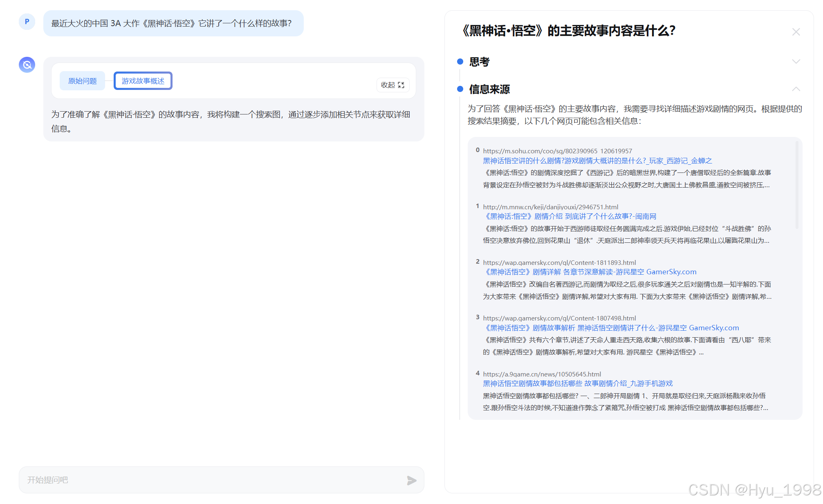Image resolution: width=823 pixels, height=504 pixels.
Task: Click source item numbered 1 in 信息来源
Action: (478, 206)
